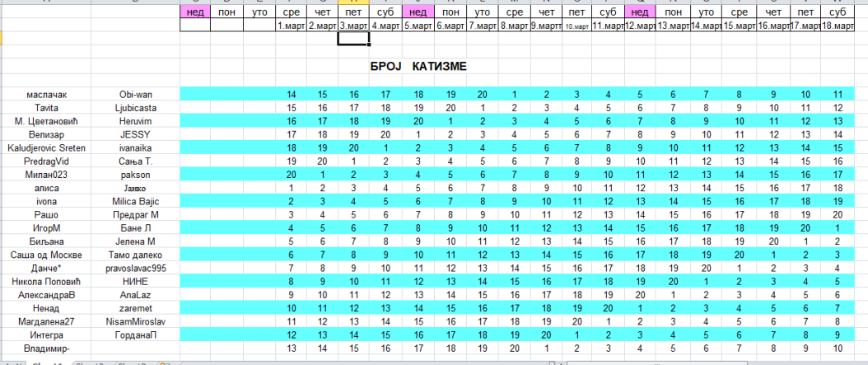The width and height of the screenshot is (868, 365).
Task: Click the Јелена М cell
Action: pyautogui.click(x=136, y=241)
